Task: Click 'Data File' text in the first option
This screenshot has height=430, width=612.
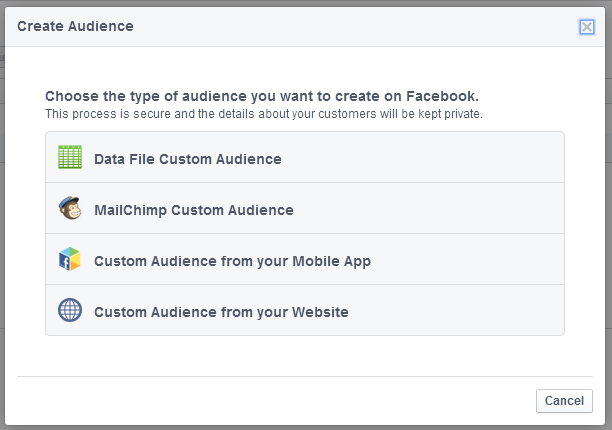Action: [125, 159]
